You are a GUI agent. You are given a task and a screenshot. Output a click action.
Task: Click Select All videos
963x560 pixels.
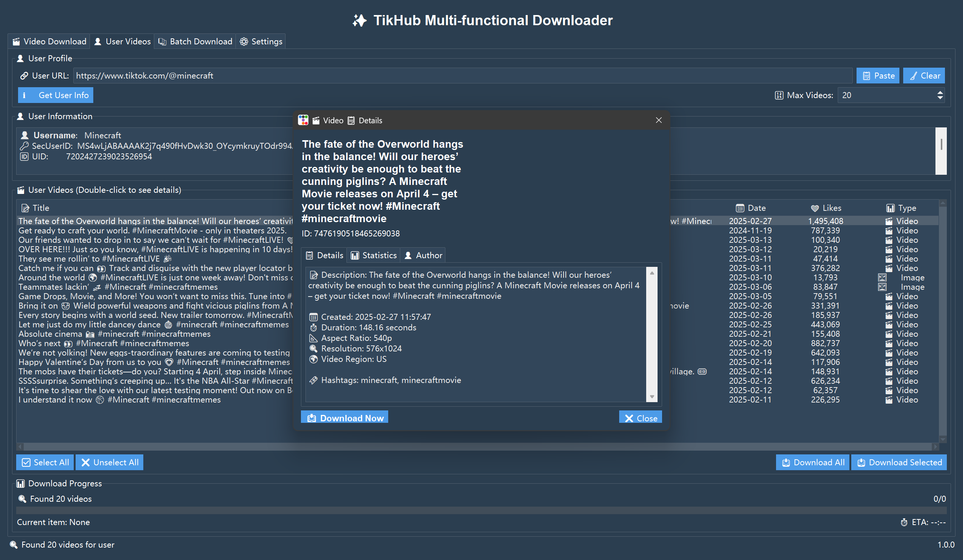45,462
